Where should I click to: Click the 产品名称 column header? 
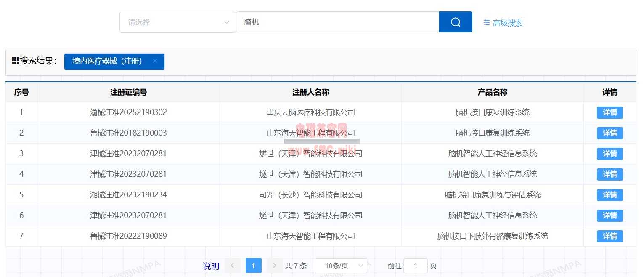pos(492,92)
